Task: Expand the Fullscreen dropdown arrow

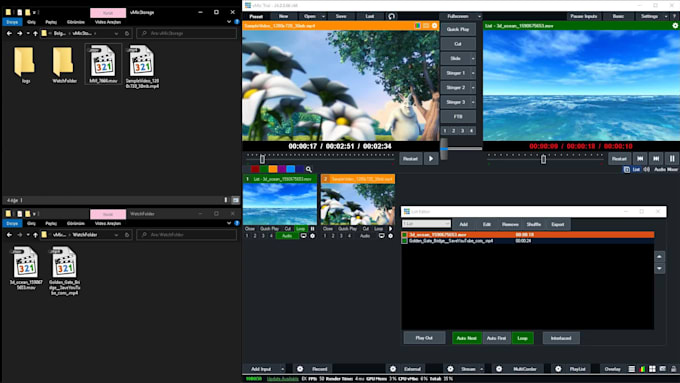Action: pyautogui.click(x=479, y=16)
